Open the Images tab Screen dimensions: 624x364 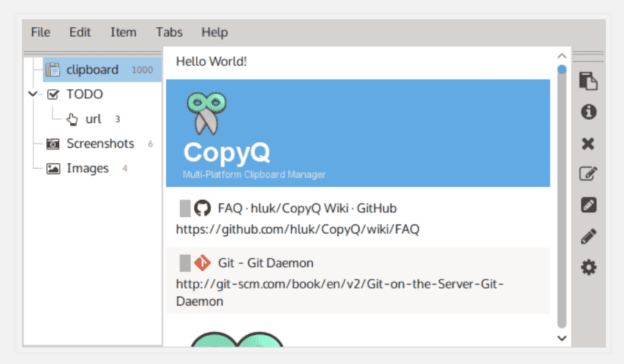(87, 168)
